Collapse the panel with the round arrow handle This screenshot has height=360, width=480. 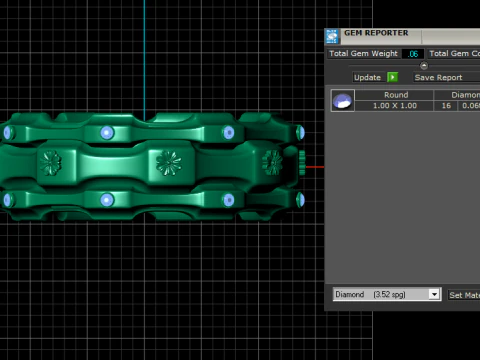pyautogui.click(x=424, y=66)
